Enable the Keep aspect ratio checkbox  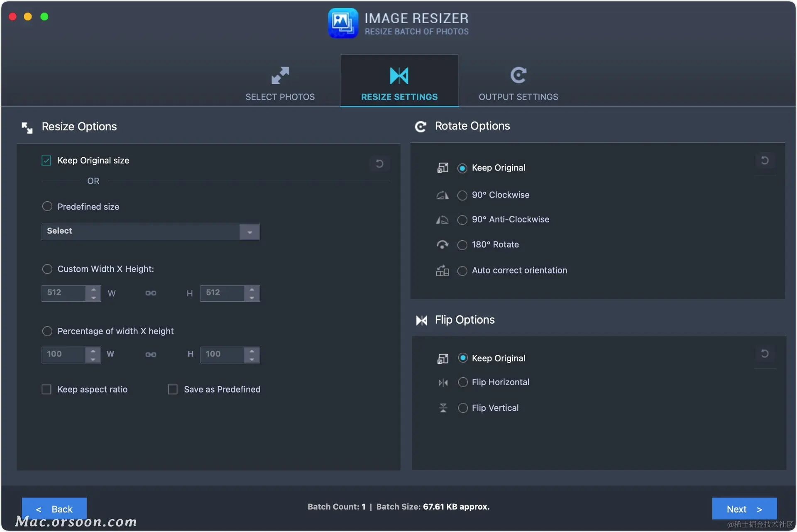coord(46,390)
